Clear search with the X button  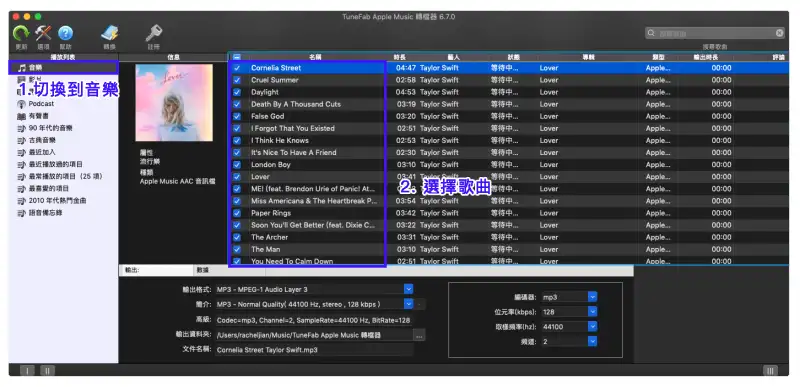[x=780, y=33]
